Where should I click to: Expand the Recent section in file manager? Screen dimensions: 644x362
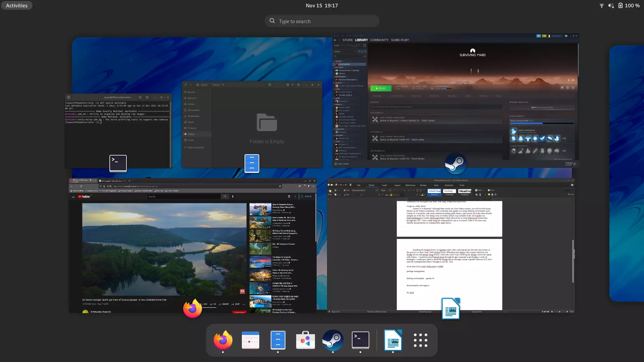[x=191, y=92]
